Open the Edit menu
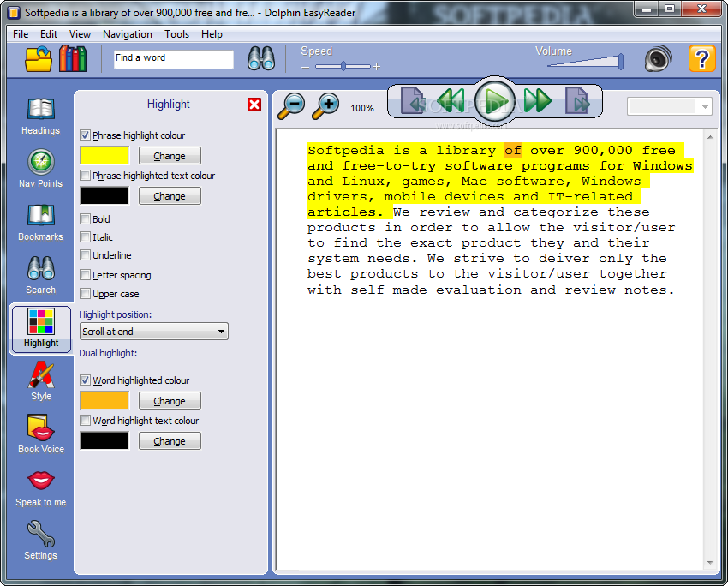728x586 pixels. [49, 34]
